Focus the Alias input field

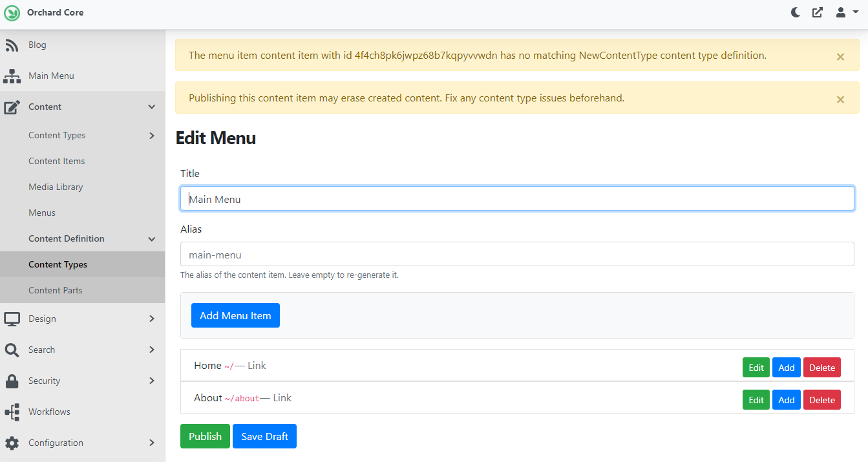517,254
